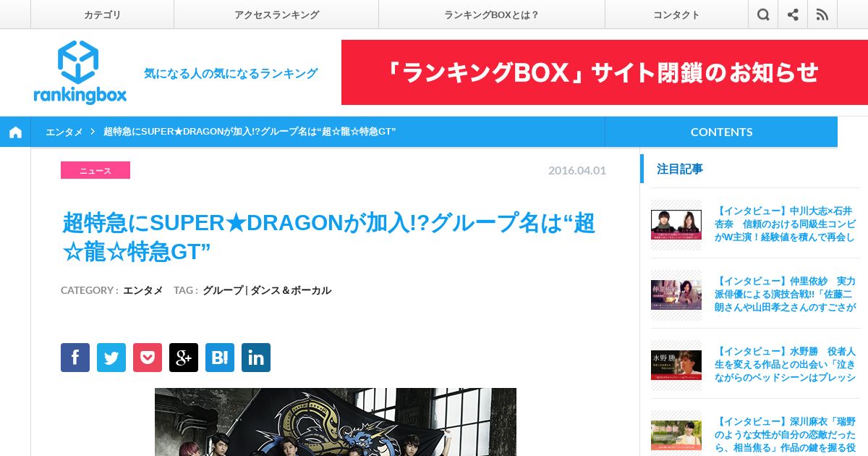Go to the rankingbox logo homepage
This screenshot has height=456, width=868.
[x=80, y=72]
